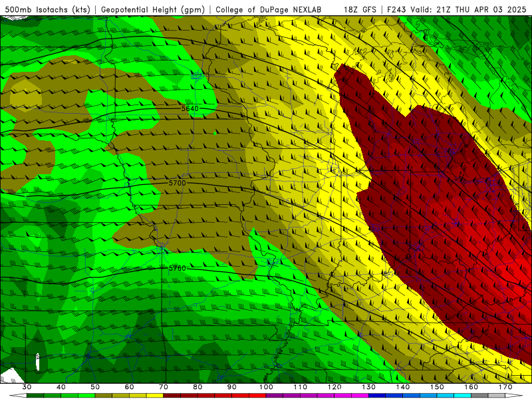Screen dimensions: 532x399
Task: Click the 140 value on the color scale
Action: [403, 387]
